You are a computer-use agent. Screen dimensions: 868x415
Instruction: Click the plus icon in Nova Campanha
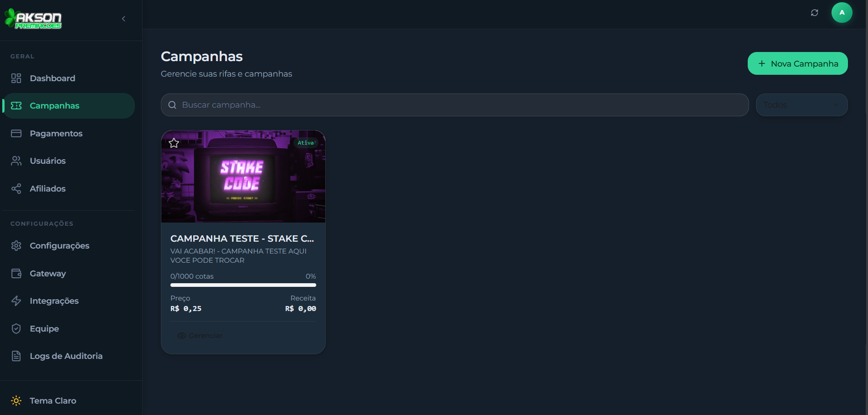pyautogui.click(x=762, y=63)
